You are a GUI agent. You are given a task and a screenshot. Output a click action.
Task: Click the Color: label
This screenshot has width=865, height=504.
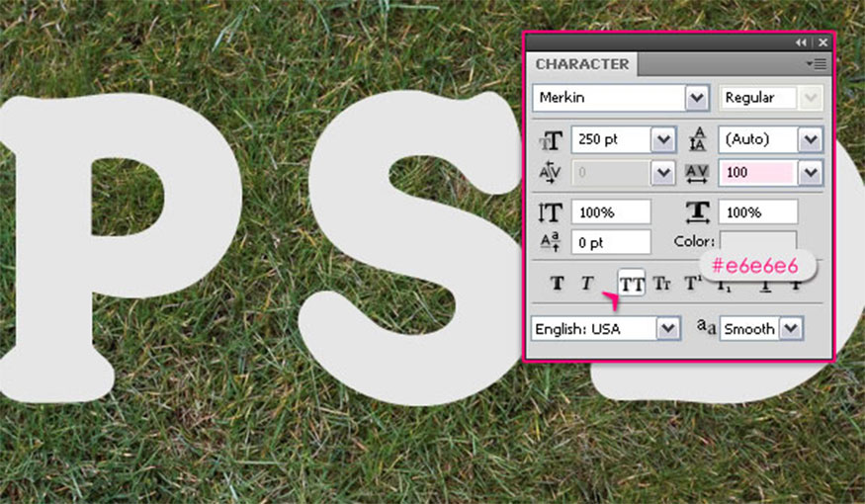[x=694, y=241]
